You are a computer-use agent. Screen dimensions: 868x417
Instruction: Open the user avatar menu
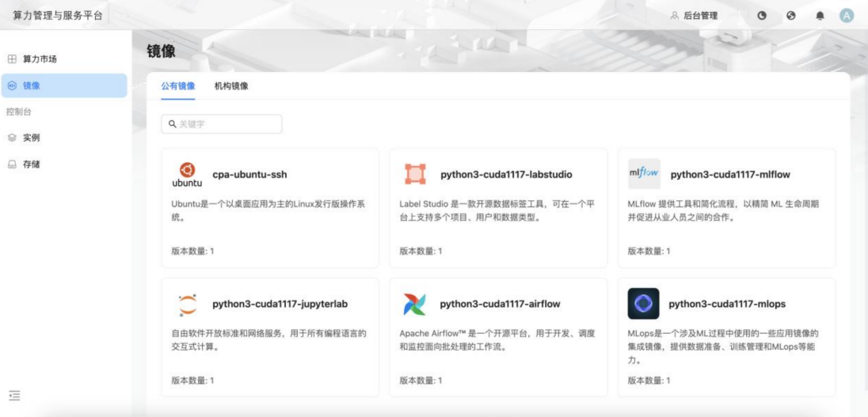click(x=847, y=15)
